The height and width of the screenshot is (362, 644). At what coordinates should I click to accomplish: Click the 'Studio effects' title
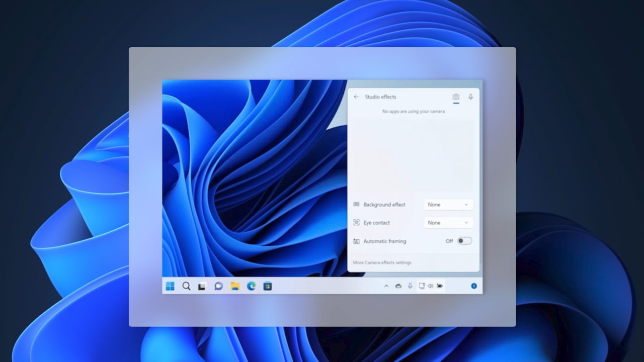click(380, 97)
